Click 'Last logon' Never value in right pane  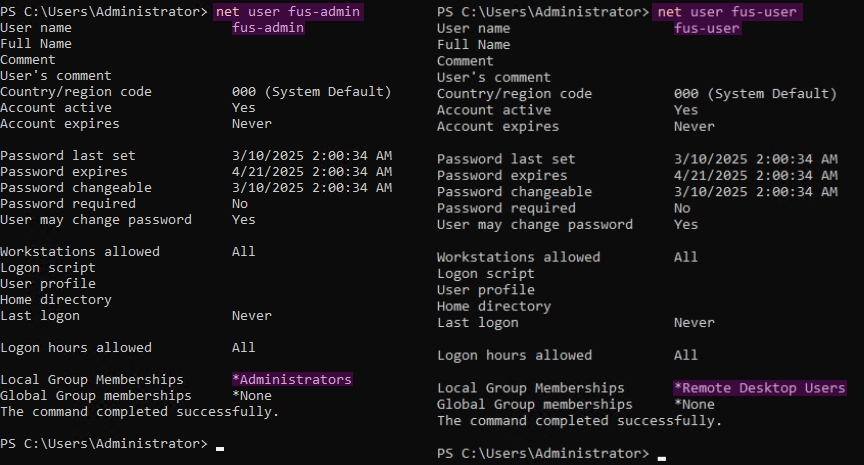point(694,323)
